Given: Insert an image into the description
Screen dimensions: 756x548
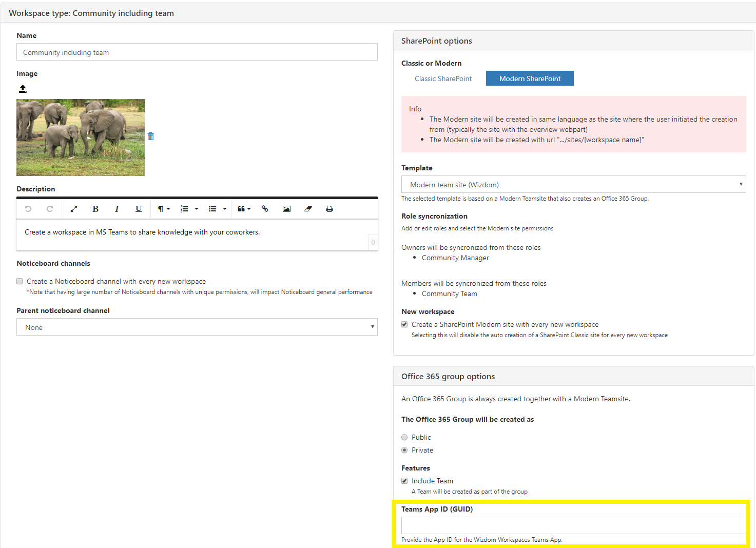Looking at the screenshot, I should pyautogui.click(x=286, y=209).
